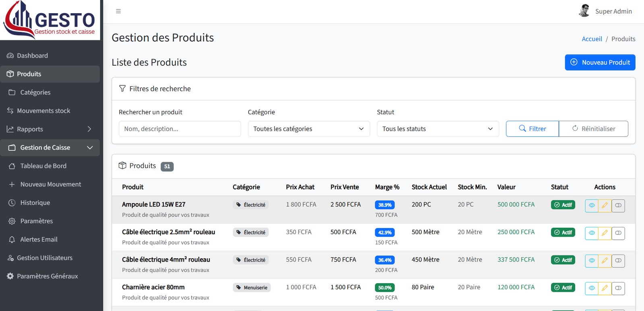Screen dimensions: 644x311
Task: Click the 38.9% margin badge
Action: [x=385, y=205]
